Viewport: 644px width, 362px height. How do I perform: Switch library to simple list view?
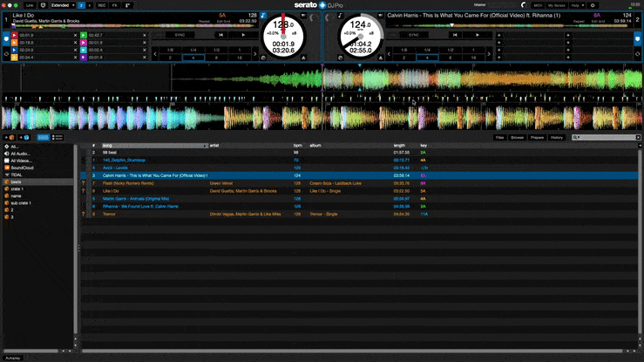coord(43,138)
